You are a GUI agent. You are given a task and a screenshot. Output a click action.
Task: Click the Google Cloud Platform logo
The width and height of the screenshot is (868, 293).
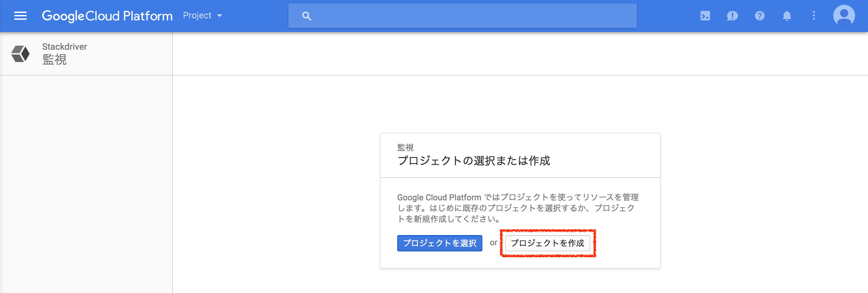click(107, 16)
